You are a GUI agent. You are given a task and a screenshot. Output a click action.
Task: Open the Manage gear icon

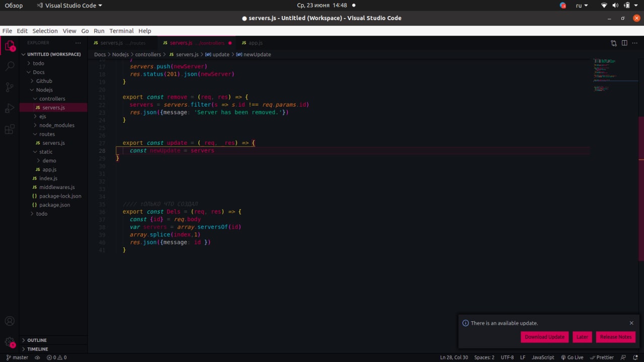(x=10, y=342)
